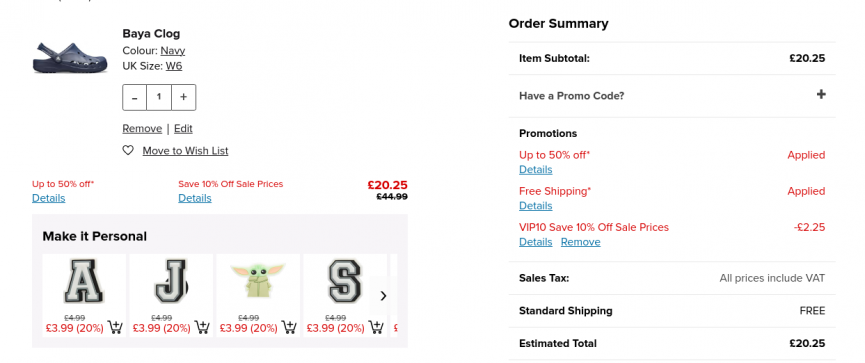Show next charms with carousel arrow
The height and width of the screenshot is (363, 865).
383,296
